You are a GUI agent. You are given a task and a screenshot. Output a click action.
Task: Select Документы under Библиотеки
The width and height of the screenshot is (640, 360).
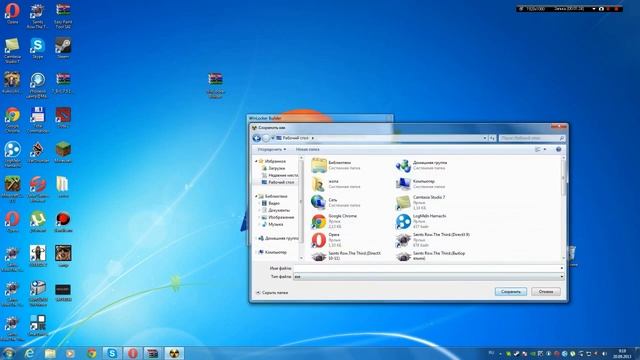(x=276, y=210)
